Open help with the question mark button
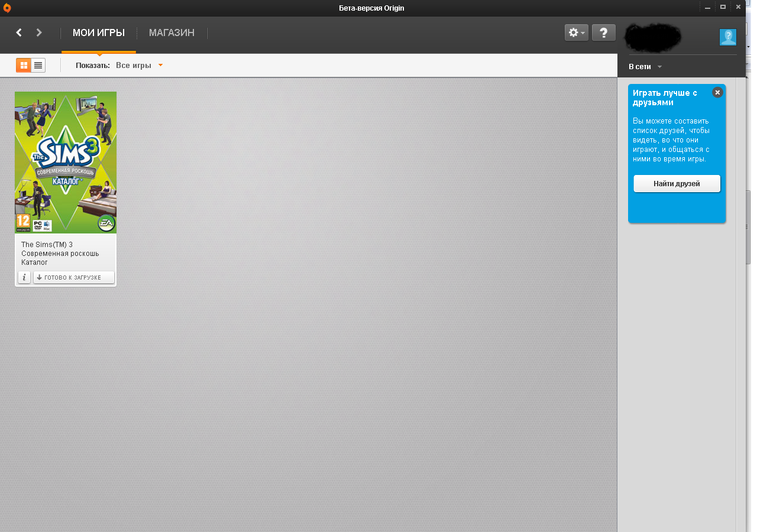 click(604, 33)
